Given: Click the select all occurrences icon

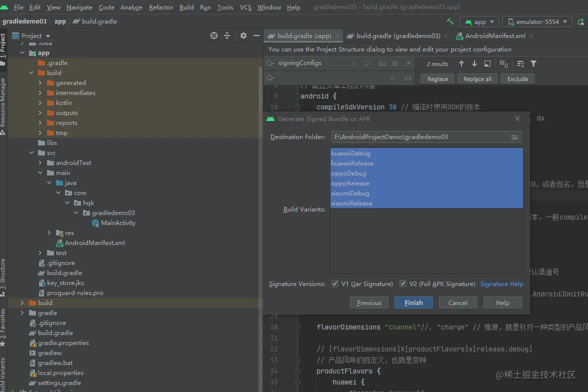Looking at the screenshot, I should [504, 64].
